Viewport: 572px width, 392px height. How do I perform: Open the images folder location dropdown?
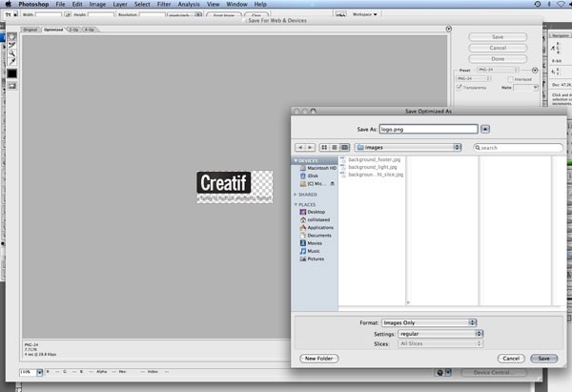[408, 148]
